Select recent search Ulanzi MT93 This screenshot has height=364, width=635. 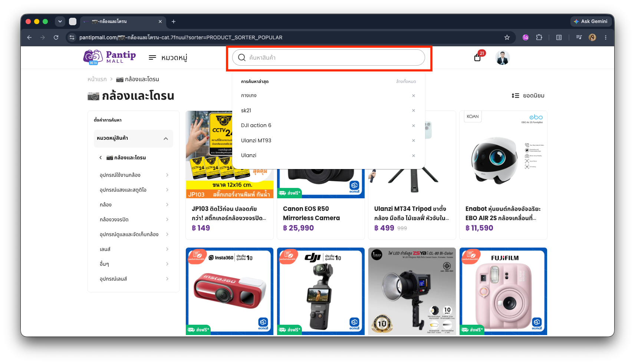click(256, 140)
